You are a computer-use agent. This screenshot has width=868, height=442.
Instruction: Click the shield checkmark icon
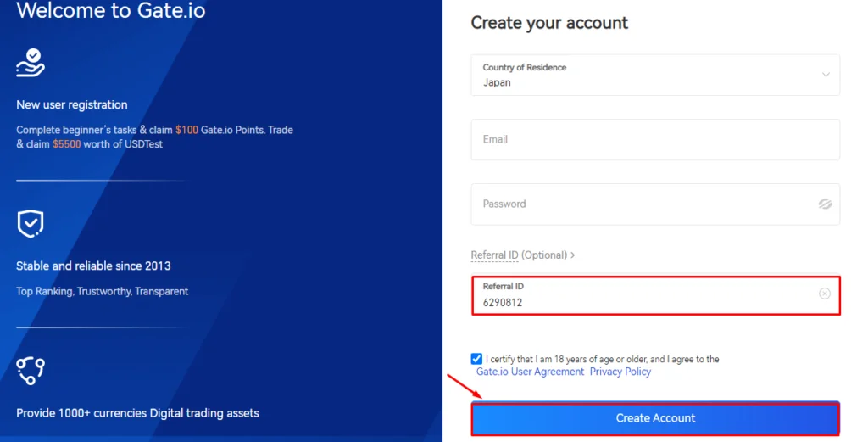coord(31,224)
